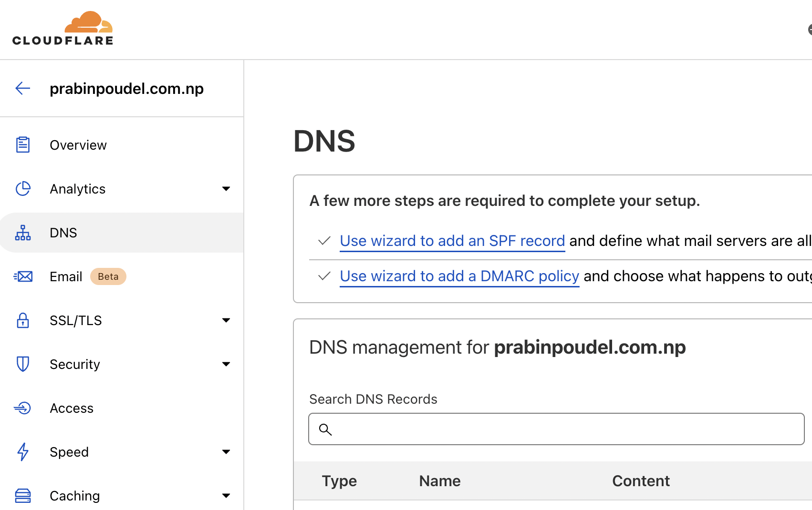The image size is (812, 510).
Task: Click the Overview clipboard icon
Action: tap(22, 144)
